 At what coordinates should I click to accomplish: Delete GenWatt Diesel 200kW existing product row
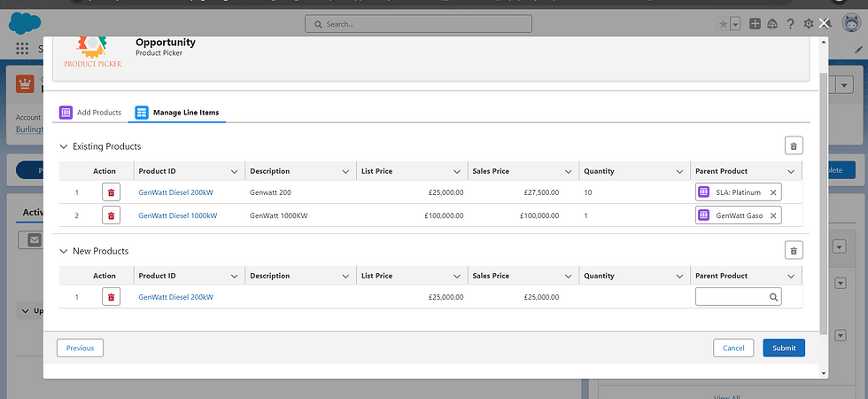111,192
